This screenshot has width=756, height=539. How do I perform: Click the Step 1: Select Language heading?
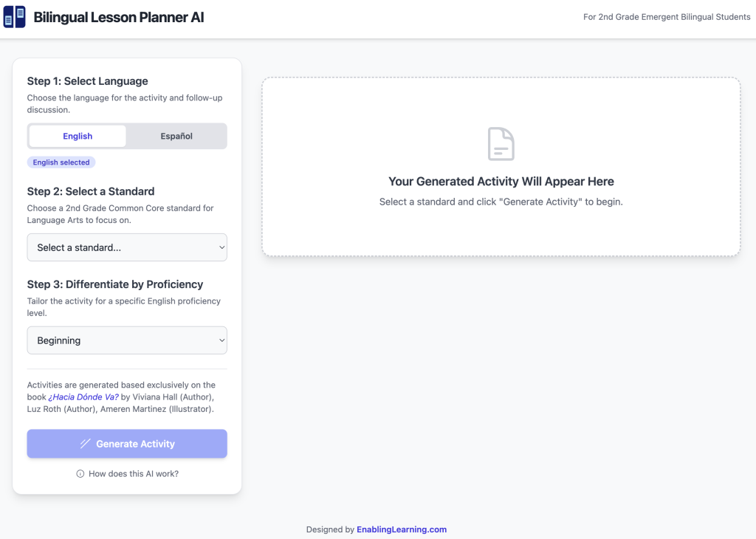(x=87, y=81)
